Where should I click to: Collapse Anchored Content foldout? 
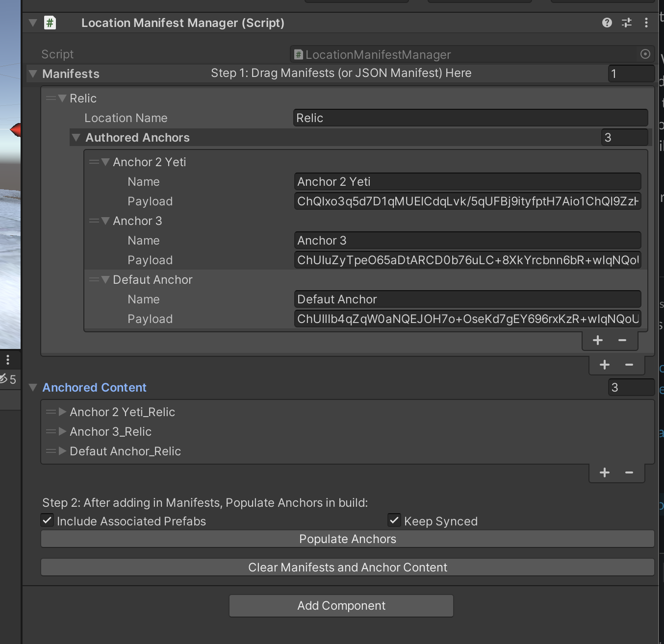click(33, 387)
